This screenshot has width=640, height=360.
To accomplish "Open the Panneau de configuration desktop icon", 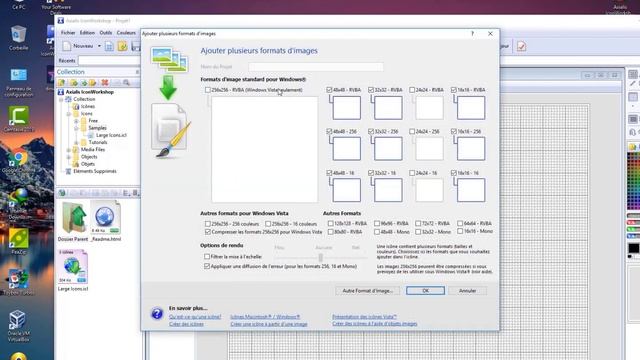I will point(18,83).
